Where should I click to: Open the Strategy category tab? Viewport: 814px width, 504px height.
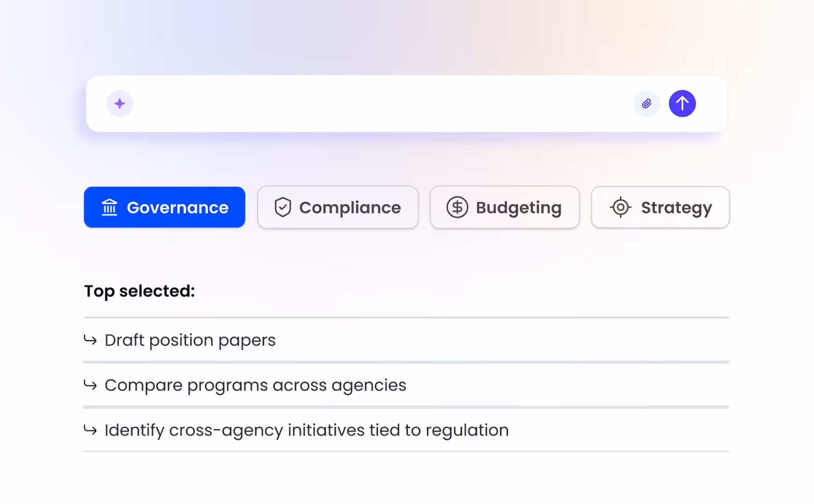[x=660, y=207]
